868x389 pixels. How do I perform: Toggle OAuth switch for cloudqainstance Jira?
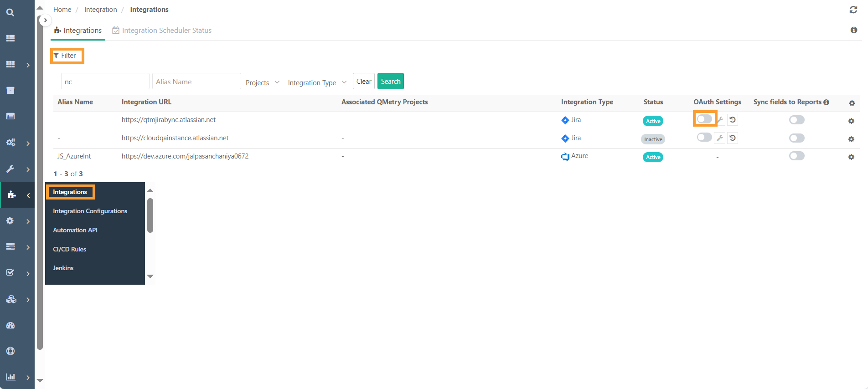[x=704, y=137]
